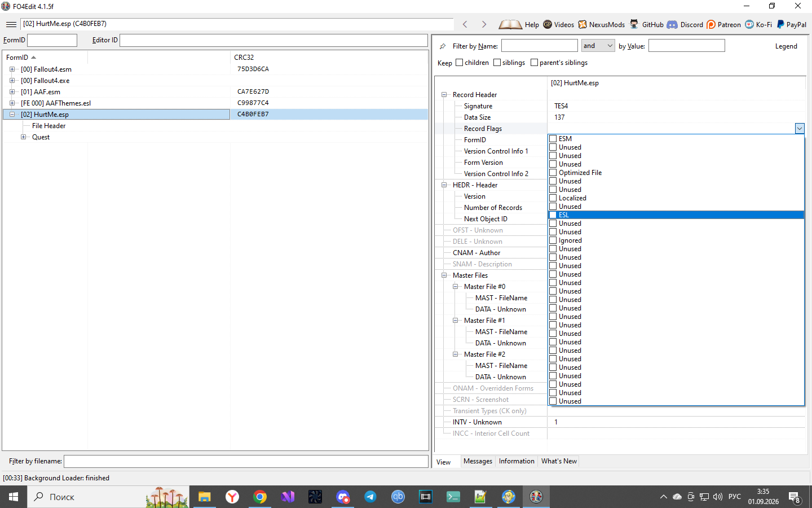Open the GitHub link
812x508 pixels.
(647, 24)
